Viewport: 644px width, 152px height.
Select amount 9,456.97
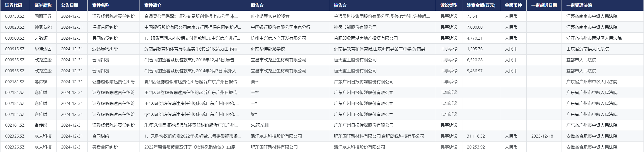(475, 71)
